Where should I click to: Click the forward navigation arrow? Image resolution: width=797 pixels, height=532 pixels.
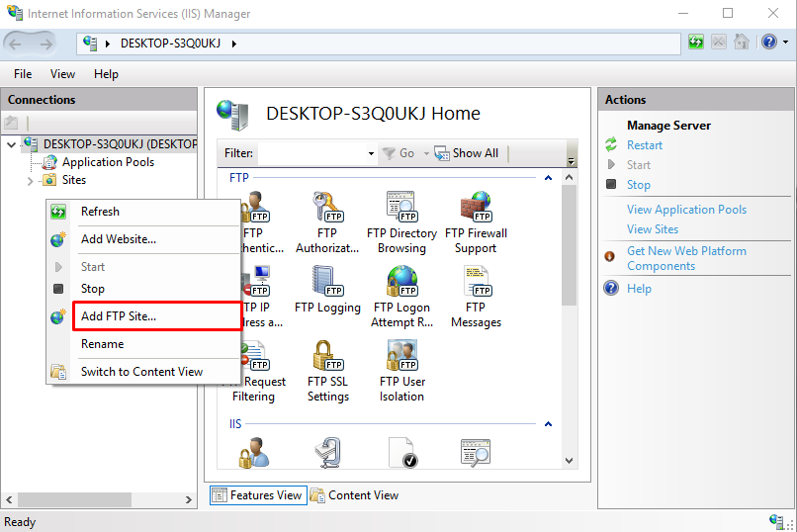click(x=45, y=44)
